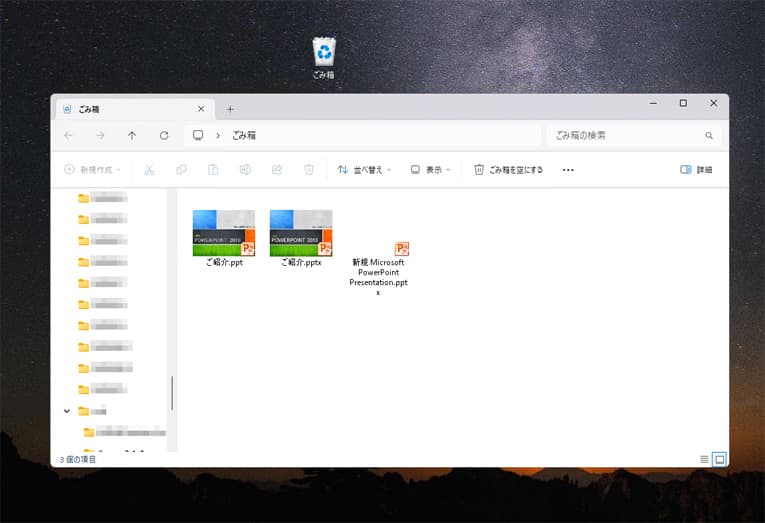Viewport: 765px width, 523px height.
Task: Click the Rename icon in toolbar
Action: [x=245, y=170]
